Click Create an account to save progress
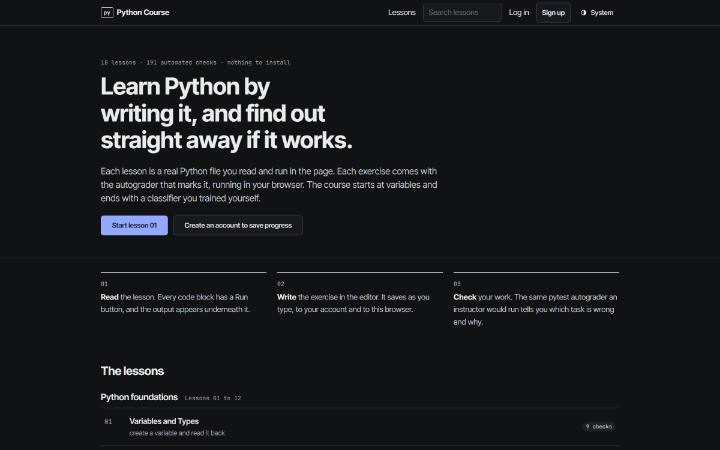720x450 pixels. point(238,225)
